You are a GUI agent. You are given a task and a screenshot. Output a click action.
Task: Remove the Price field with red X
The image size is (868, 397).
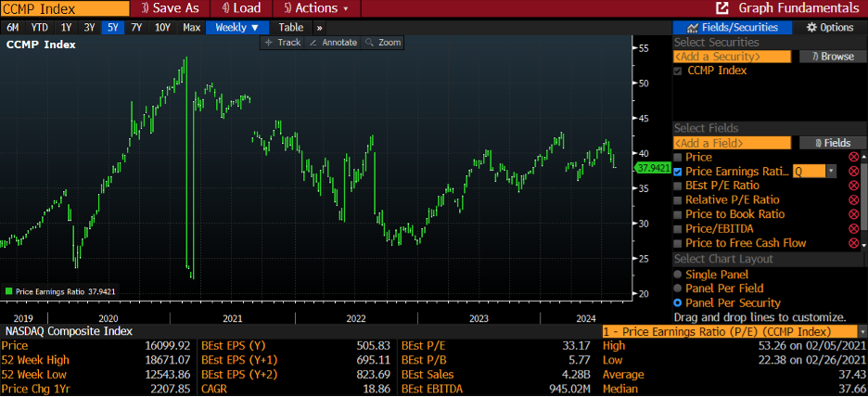click(853, 158)
